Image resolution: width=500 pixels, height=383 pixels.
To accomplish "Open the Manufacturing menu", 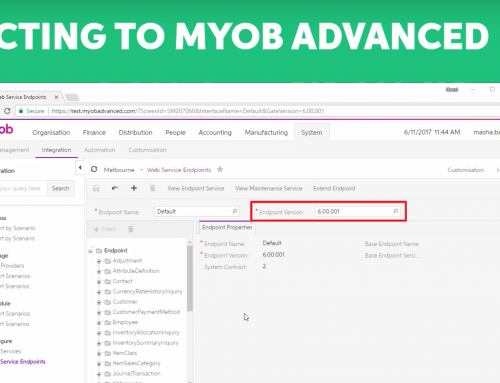I will pos(266,133).
